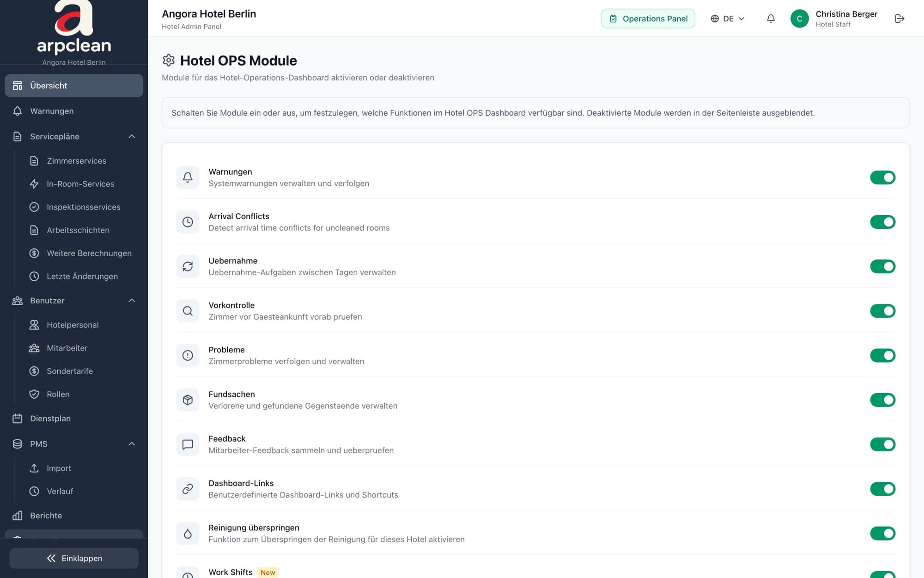Toggle the Uebernahme module switch
The image size is (924, 578).
882,266
